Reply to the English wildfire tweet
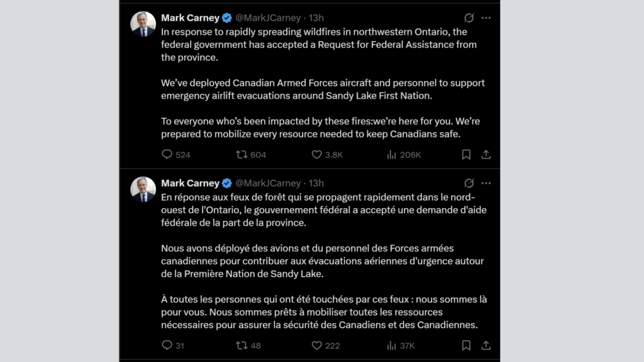Image resolution: width=644 pixels, height=362 pixels. (x=167, y=155)
